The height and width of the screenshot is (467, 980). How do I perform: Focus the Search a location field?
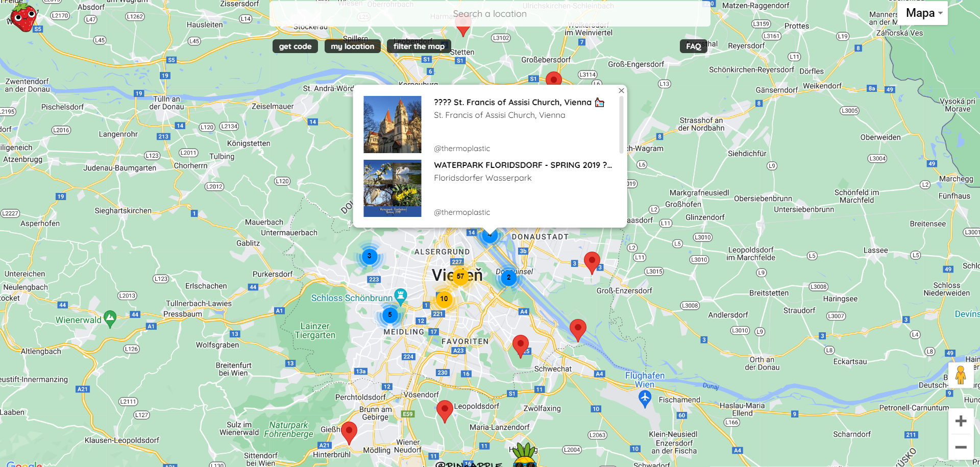[489, 14]
